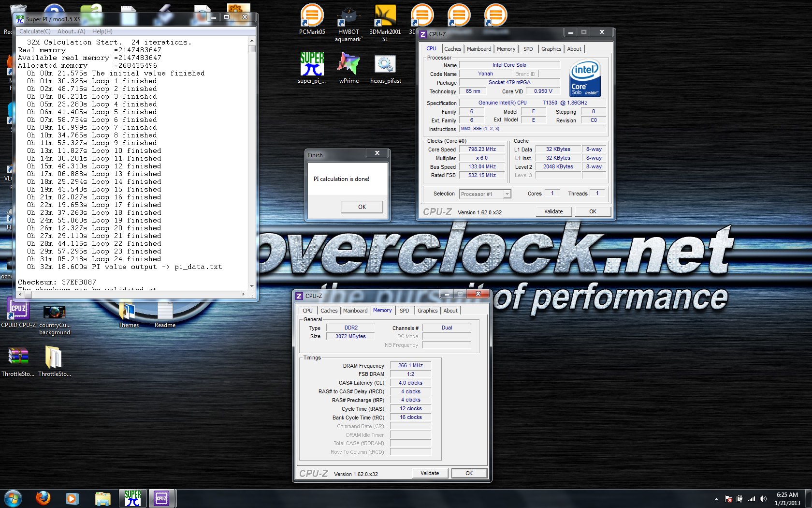The height and width of the screenshot is (508, 812).
Task: Click the volume speaker tray icon
Action: pyautogui.click(x=763, y=499)
